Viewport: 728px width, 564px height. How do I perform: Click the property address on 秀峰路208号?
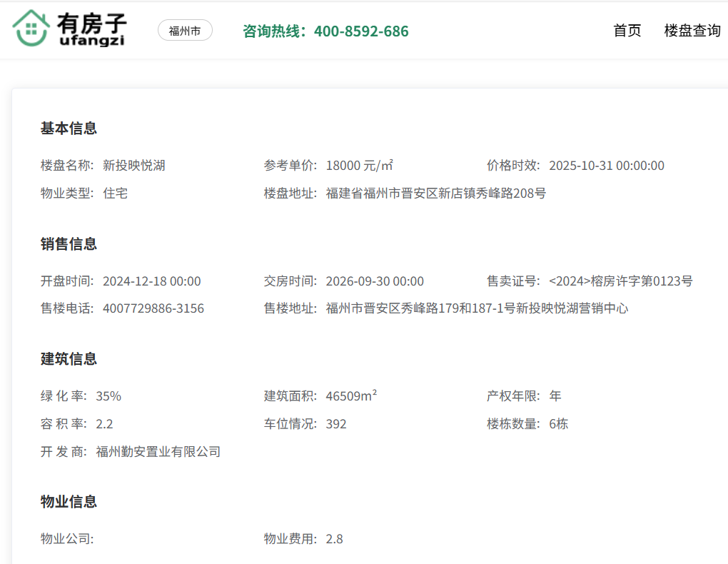click(x=436, y=193)
